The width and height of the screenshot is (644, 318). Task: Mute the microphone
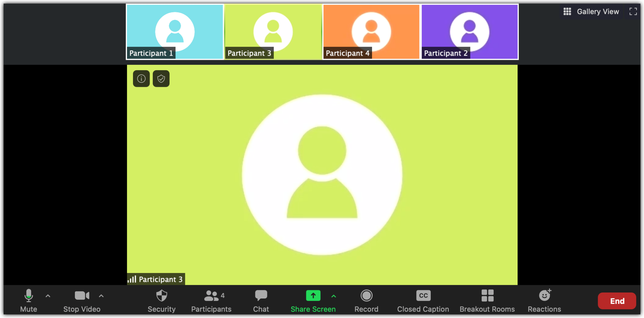coord(29,300)
